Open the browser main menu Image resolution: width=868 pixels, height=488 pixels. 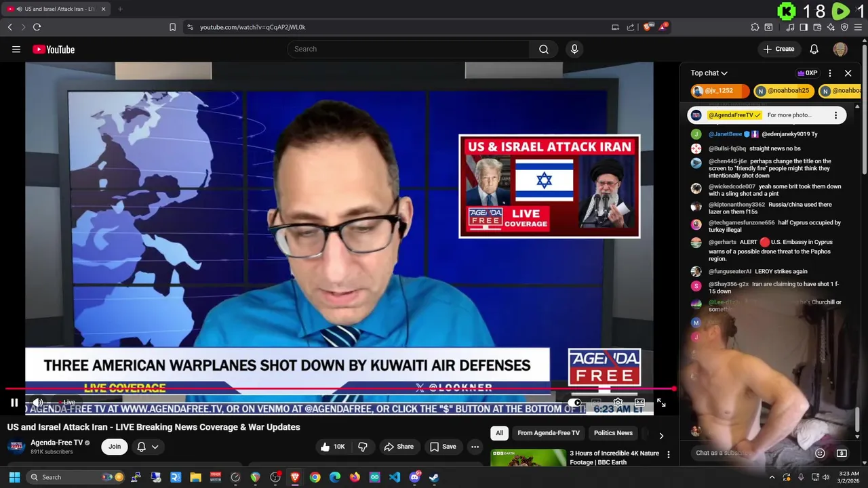coord(859,27)
